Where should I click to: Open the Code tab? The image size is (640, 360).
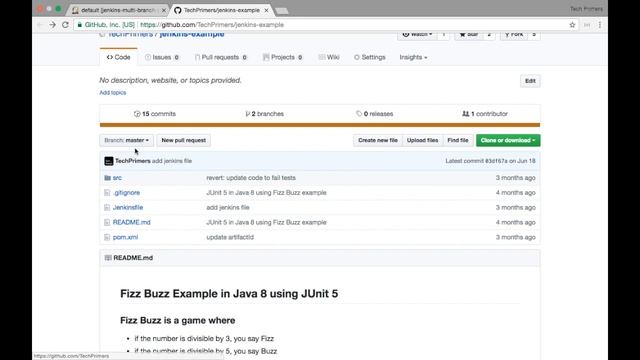click(118, 57)
